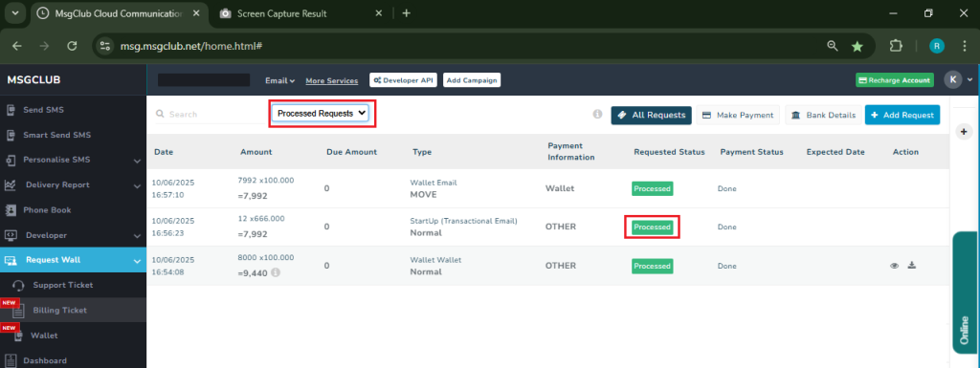Image resolution: width=980 pixels, height=368 pixels.
Task: Click the Make Payment button
Action: pos(738,115)
